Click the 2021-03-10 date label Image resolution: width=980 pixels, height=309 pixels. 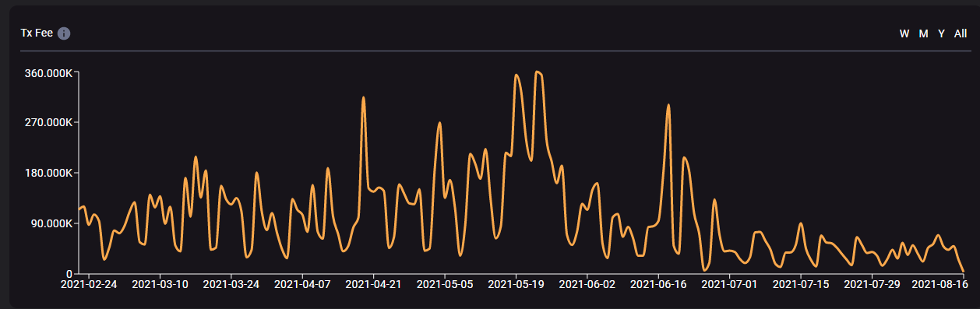coord(160,285)
